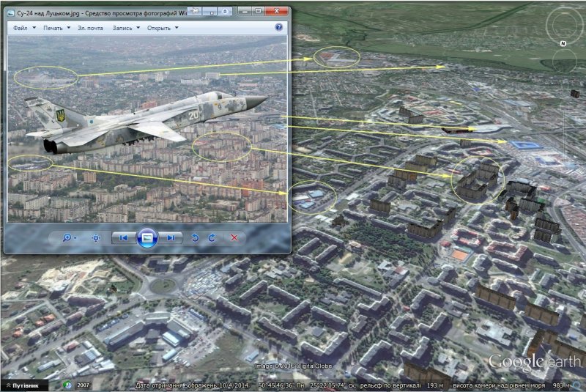Click the 2007 historical imagery year
Viewport: 586px width, 392px height.
[84, 385]
